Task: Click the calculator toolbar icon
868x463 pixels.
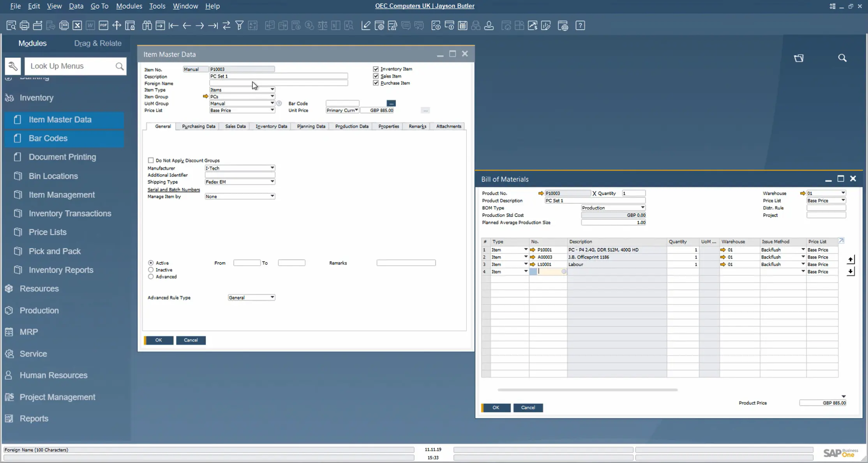Action: pyautogui.click(x=462, y=26)
